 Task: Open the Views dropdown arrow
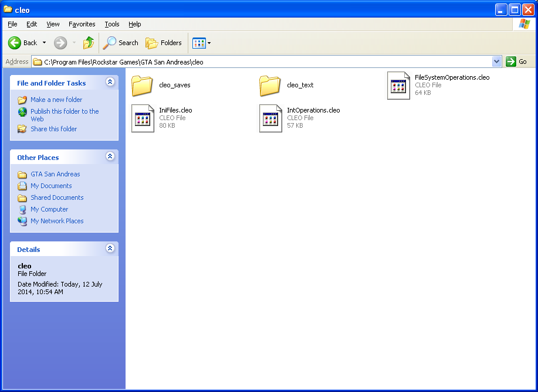pos(209,43)
